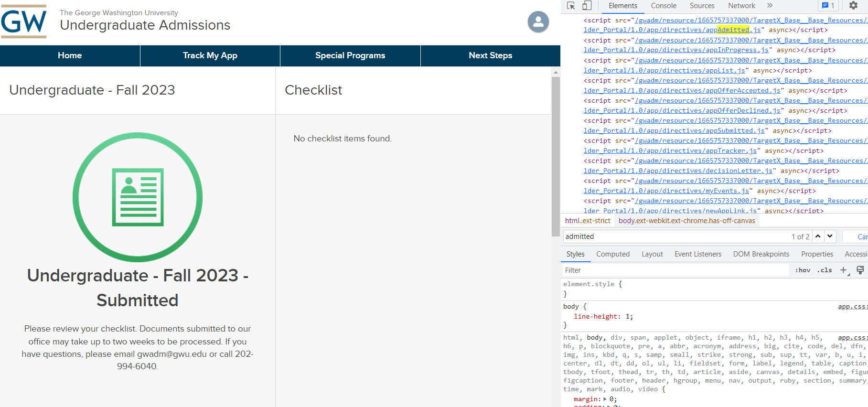Toggle the device toolbar in DevTools
This screenshot has width=868, height=407.
pos(587,6)
